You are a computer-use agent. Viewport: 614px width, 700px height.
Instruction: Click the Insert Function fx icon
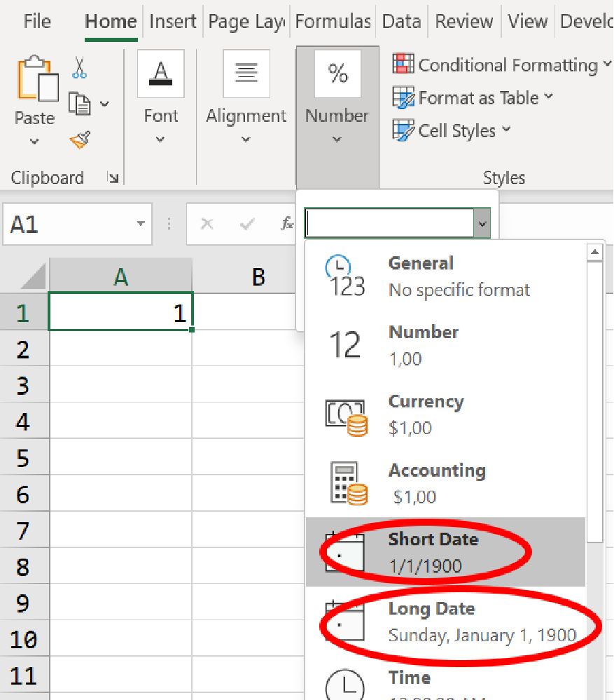click(x=286, y=223)
